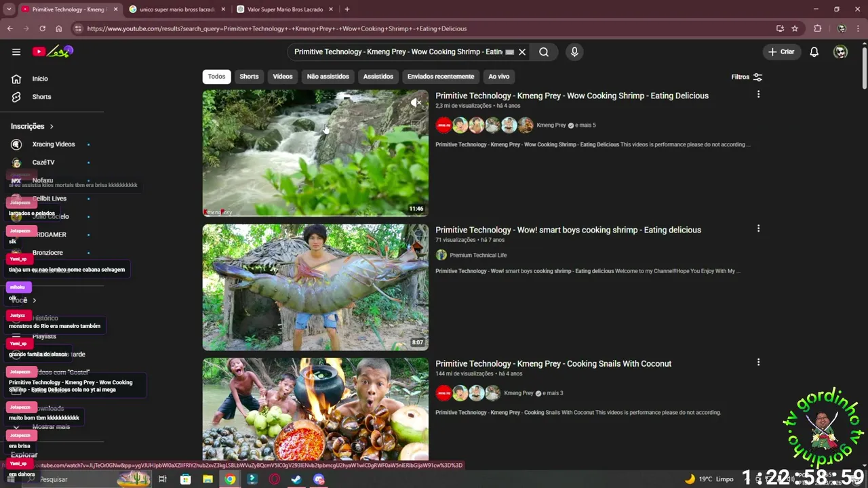Open the weather widget showing 19°C Limpo
Viewport: 868px width, 488px height.
pos(709,479)
